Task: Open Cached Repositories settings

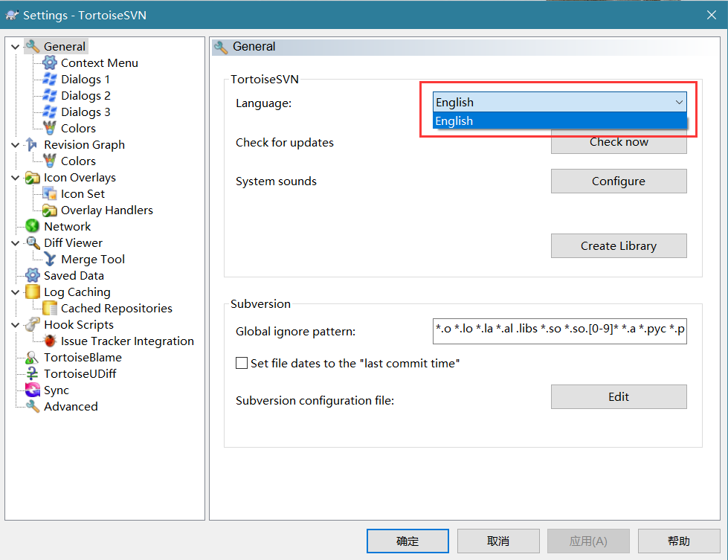Action: tap(117, 308)
